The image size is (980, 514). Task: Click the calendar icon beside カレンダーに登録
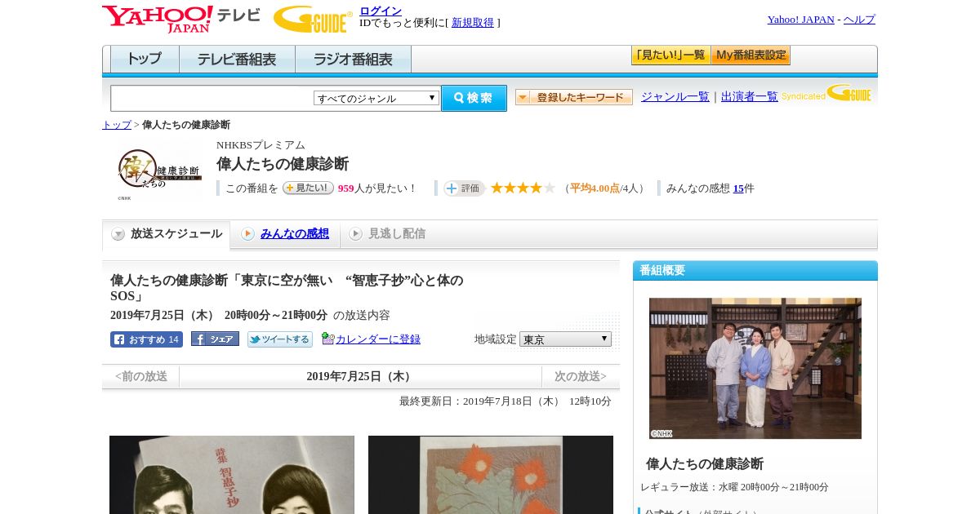328,338
